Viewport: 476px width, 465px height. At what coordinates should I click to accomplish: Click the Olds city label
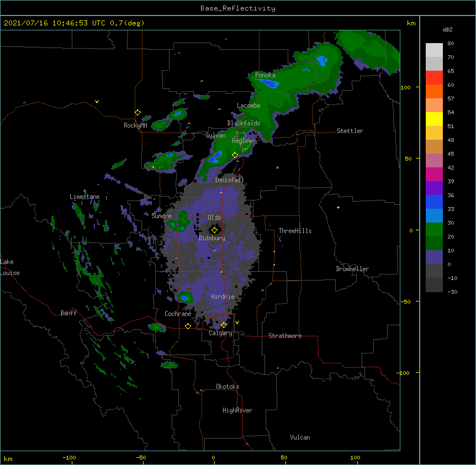[x=214, y=218]
